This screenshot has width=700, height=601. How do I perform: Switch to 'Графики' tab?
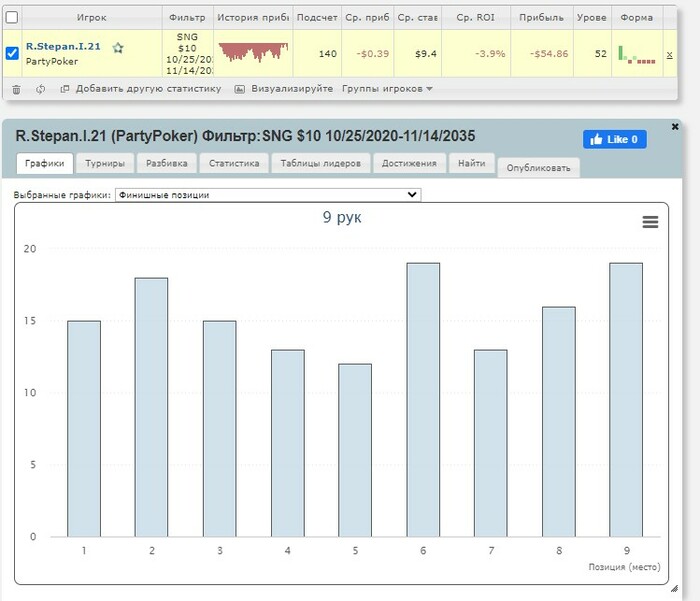(45, 163)
